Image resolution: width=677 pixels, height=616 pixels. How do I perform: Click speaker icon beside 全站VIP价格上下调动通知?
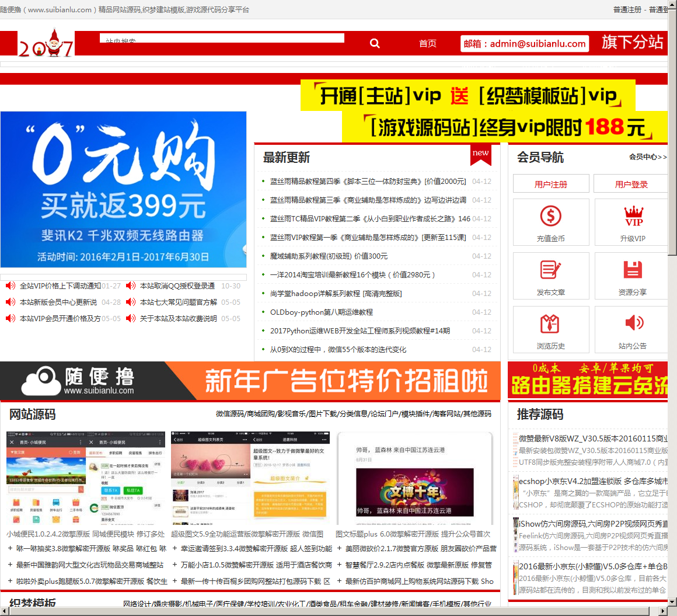coord(11,286)
